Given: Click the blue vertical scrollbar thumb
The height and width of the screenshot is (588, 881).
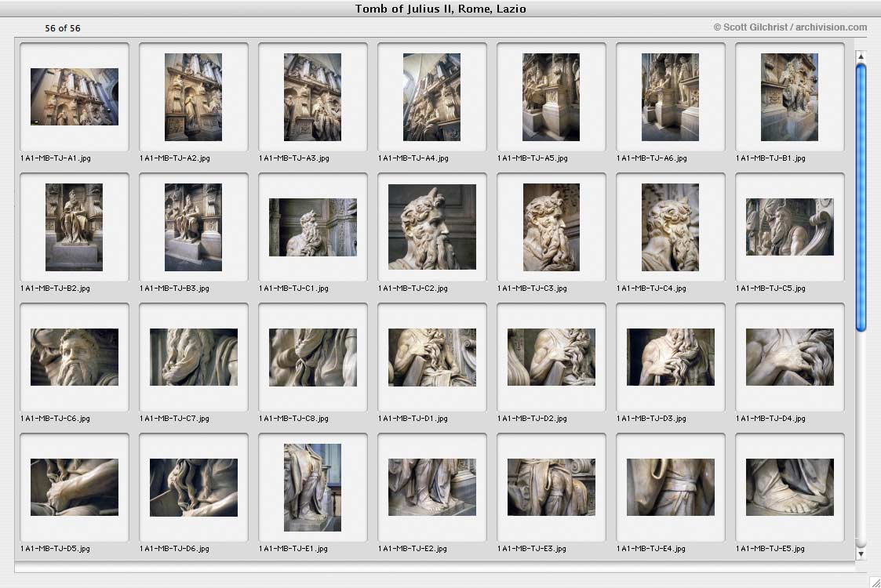Looking at the screenshot, I should (x=861, y=198).
